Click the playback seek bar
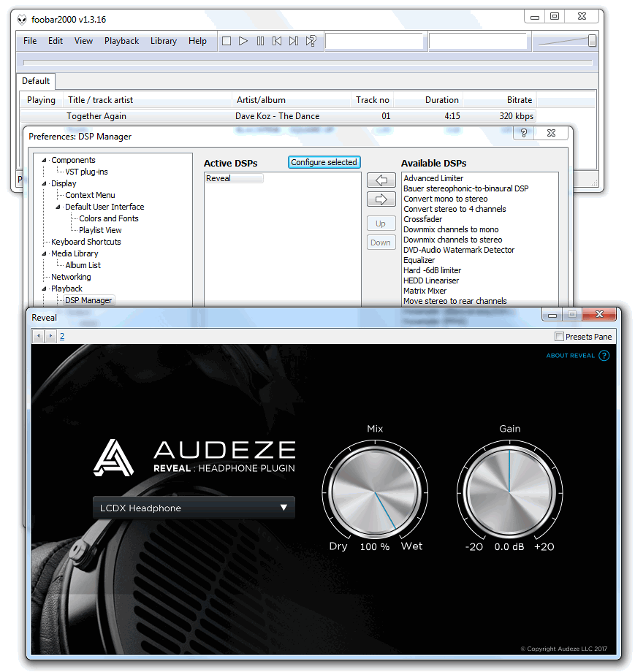This screenshot has width=635, height=672. coord(308,63)
